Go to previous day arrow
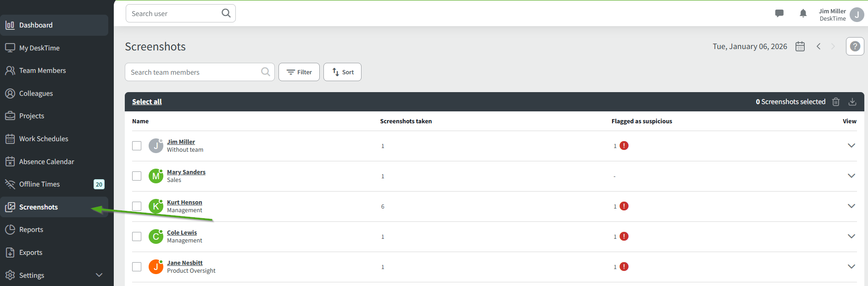 click(818, 46)
